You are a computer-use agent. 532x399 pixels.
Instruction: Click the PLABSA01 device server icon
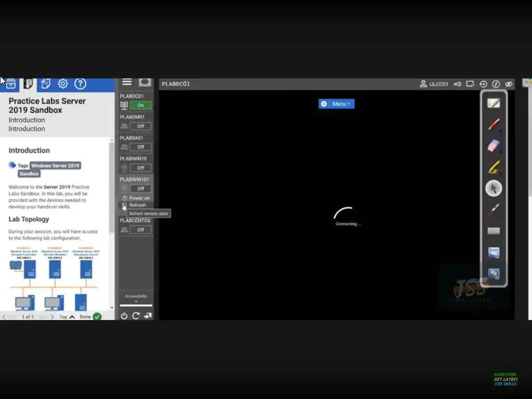pos(124,147)
